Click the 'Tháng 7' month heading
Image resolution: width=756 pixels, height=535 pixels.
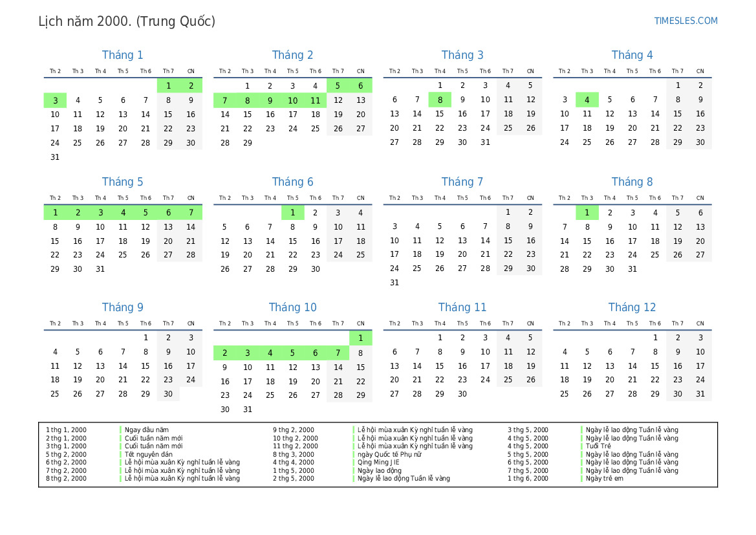(462, 182)
